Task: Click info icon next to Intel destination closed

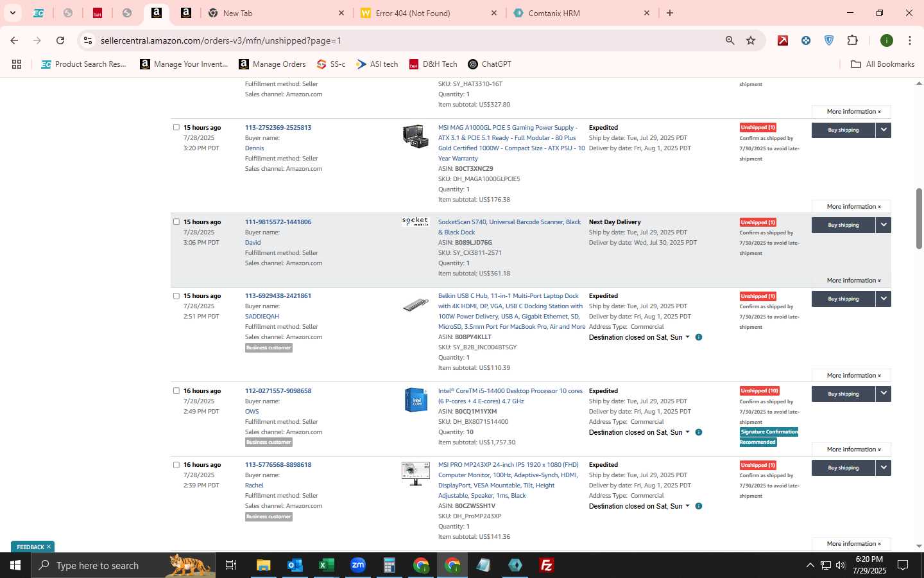Action: (x=699, y=432)
